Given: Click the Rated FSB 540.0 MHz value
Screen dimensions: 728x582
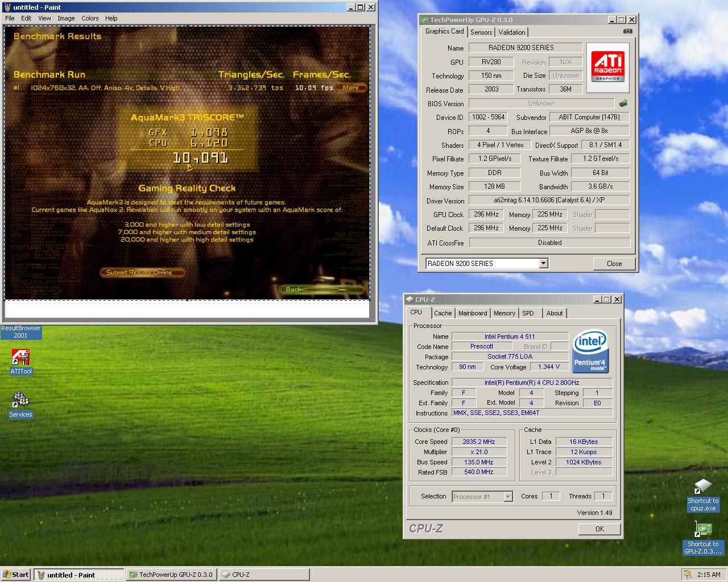Looking at the screenshot, I should (x=479, y=472).
